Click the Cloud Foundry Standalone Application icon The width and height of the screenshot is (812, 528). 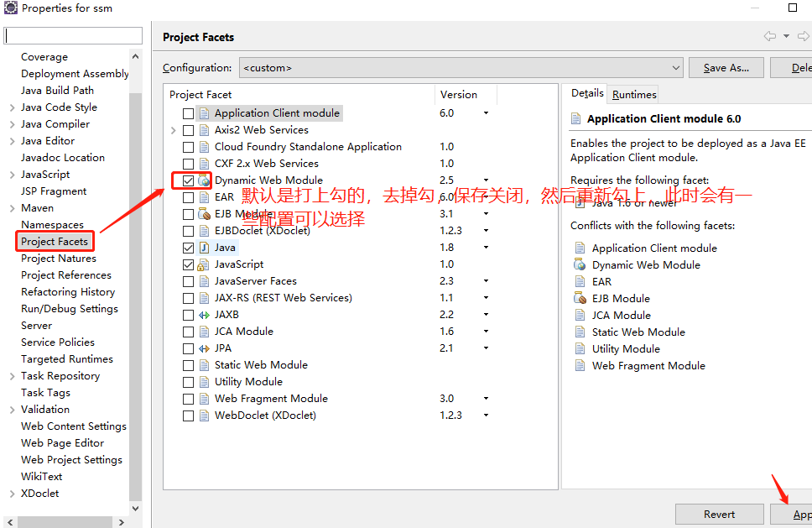204,147
